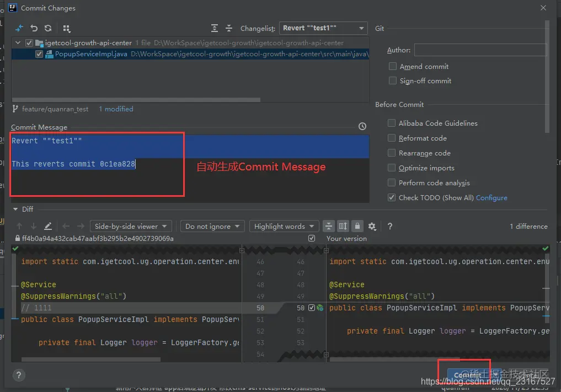Click the 1 modified link
This screenshot has height=392, width=561.
(116, 109)
